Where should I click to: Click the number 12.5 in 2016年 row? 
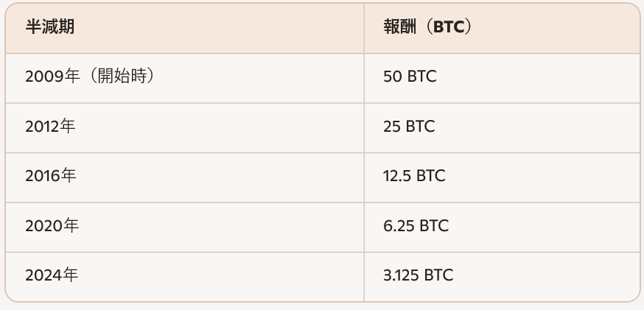tap(397, 176)
